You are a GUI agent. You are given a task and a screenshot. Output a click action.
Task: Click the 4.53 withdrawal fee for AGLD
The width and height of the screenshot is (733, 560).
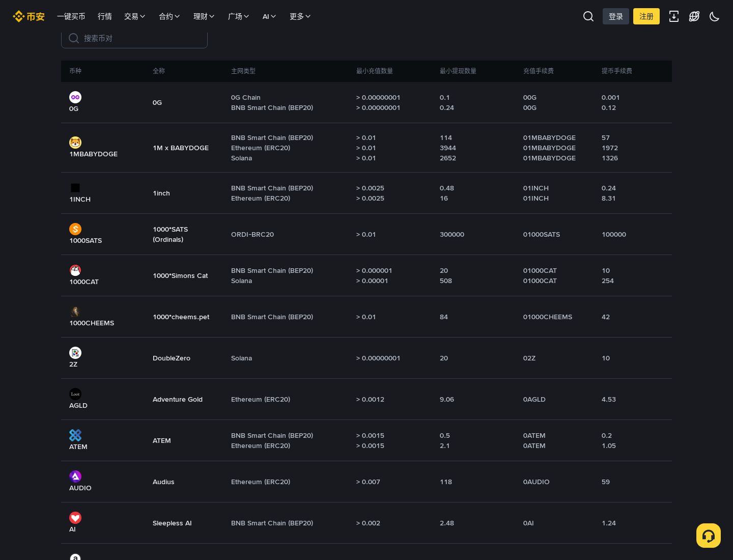click(609, 399)
